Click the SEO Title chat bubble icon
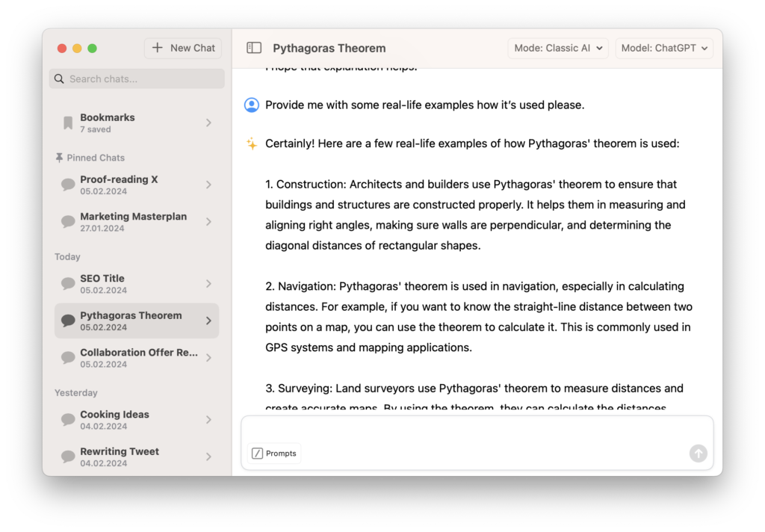The height and width of the screenshot is (532, 765). click(68, 284)
